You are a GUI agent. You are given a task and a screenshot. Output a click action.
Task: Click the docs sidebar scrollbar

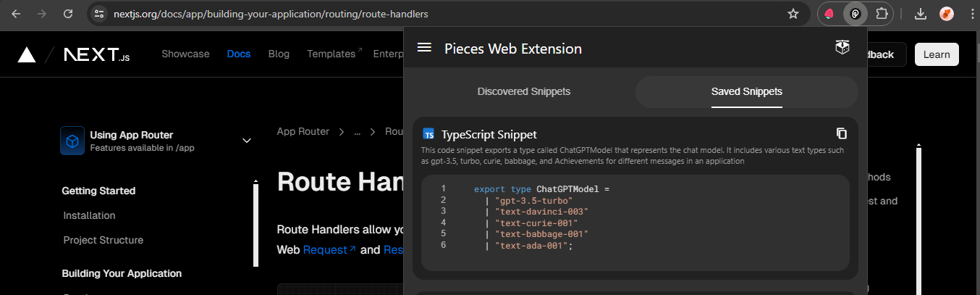255,225
